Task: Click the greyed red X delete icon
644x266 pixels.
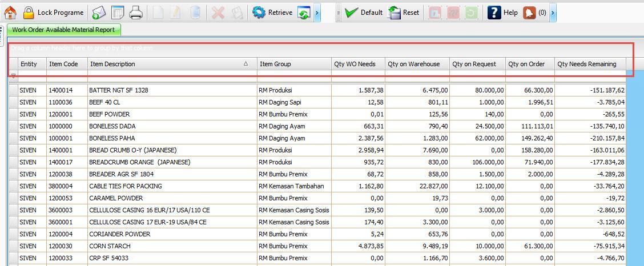Action: [218, 13]
